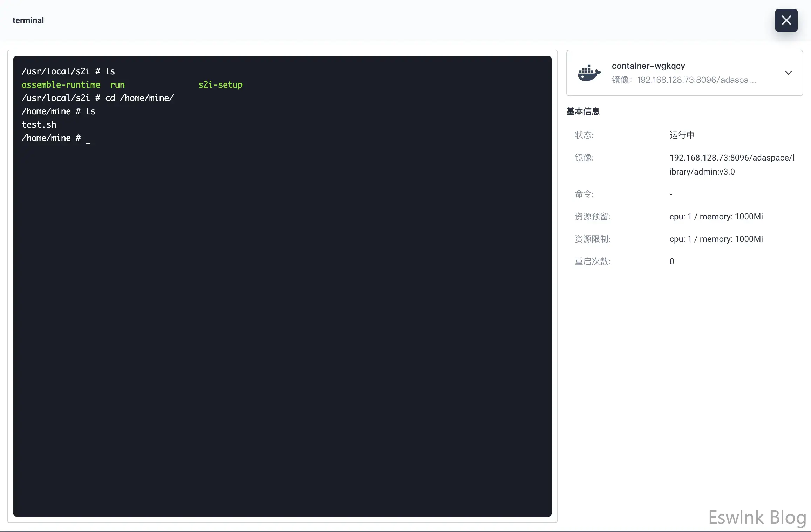Close the terminal dialog with X button
This screenshot has height=532, width=811.
[x=786, y=20]
